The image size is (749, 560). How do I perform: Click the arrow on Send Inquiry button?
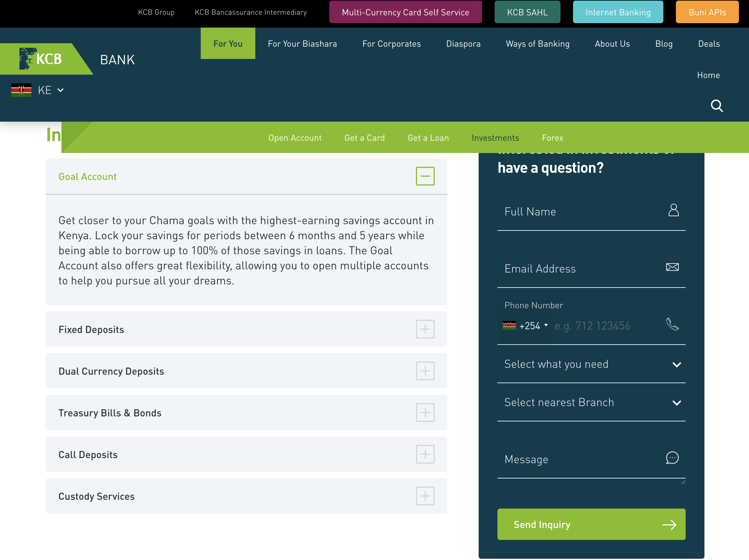[669, 525]
